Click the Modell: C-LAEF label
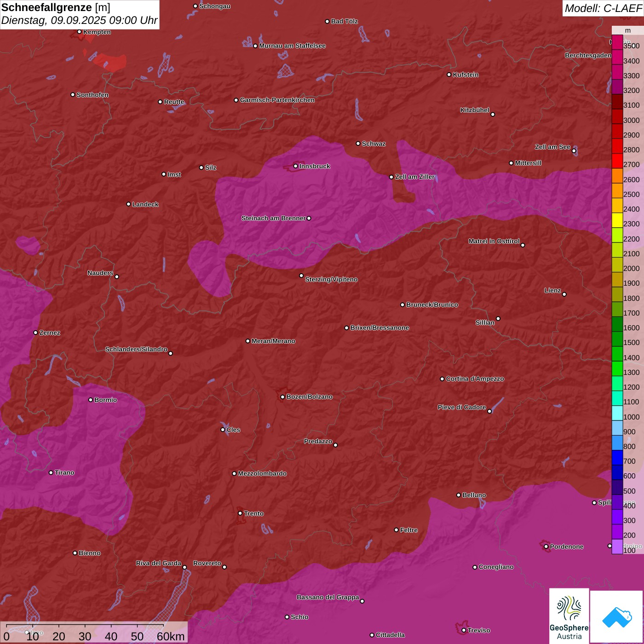This screenshot has width=644, height=644. tap(603, 8)
